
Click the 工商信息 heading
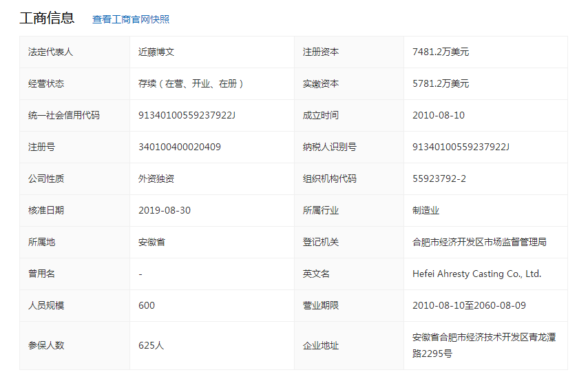(x=48, y=18)
